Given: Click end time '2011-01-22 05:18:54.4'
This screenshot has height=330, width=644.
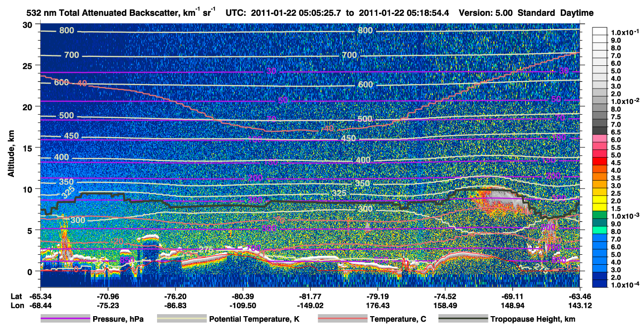Looking at the screenshot, I should click(x=404, y=13).
